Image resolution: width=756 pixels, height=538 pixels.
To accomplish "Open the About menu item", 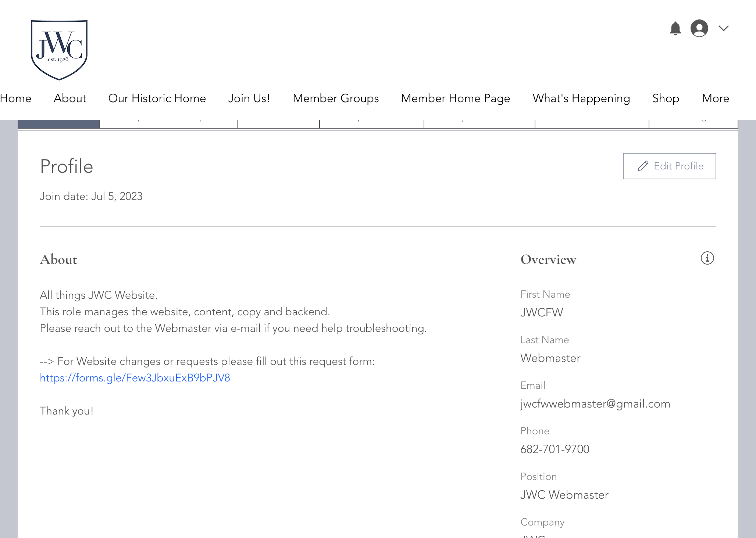I will point(70,98).
